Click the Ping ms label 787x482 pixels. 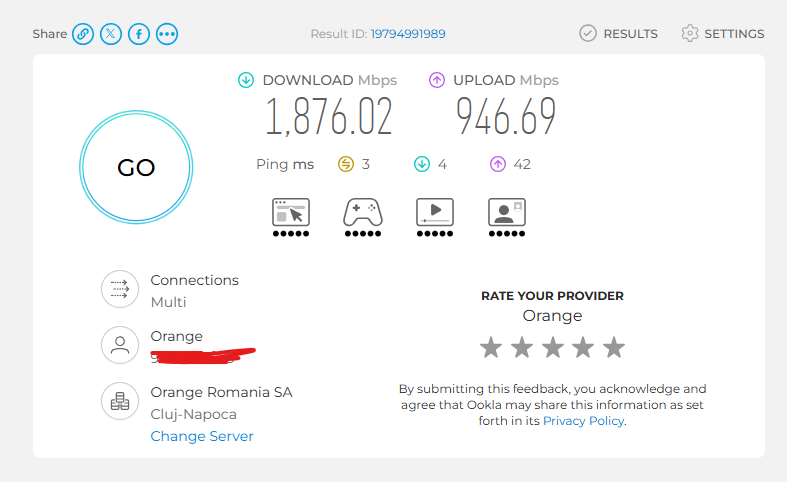tap(285, 164)
